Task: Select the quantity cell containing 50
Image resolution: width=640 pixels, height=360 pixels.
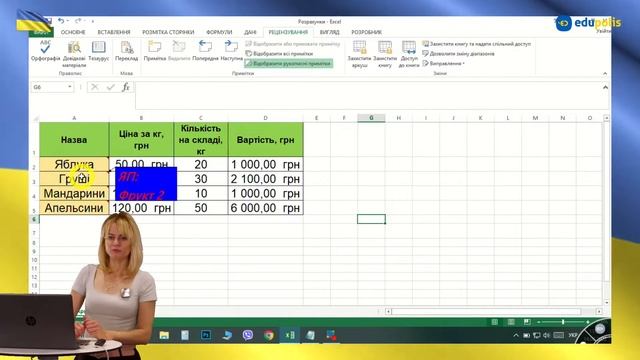Action: (200, 208)
